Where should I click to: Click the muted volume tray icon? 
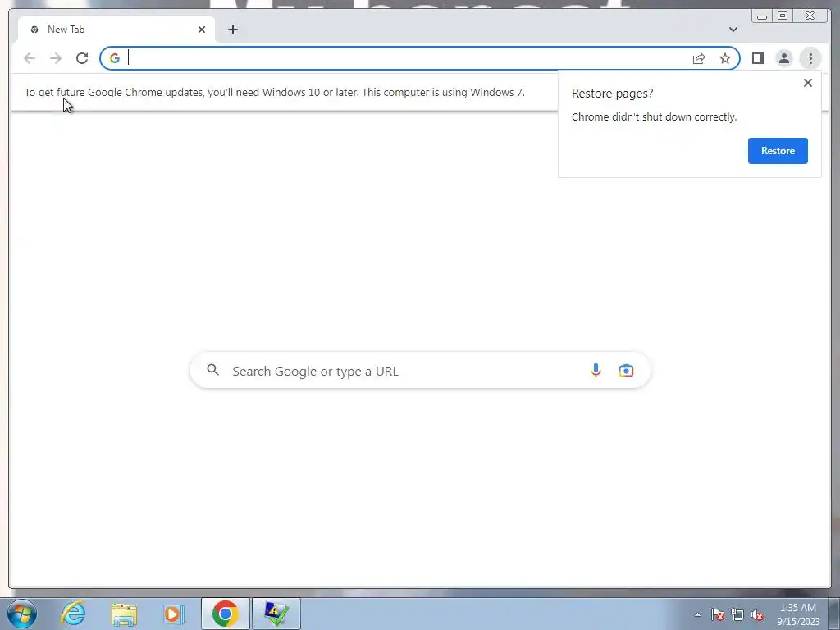(757, 615)
